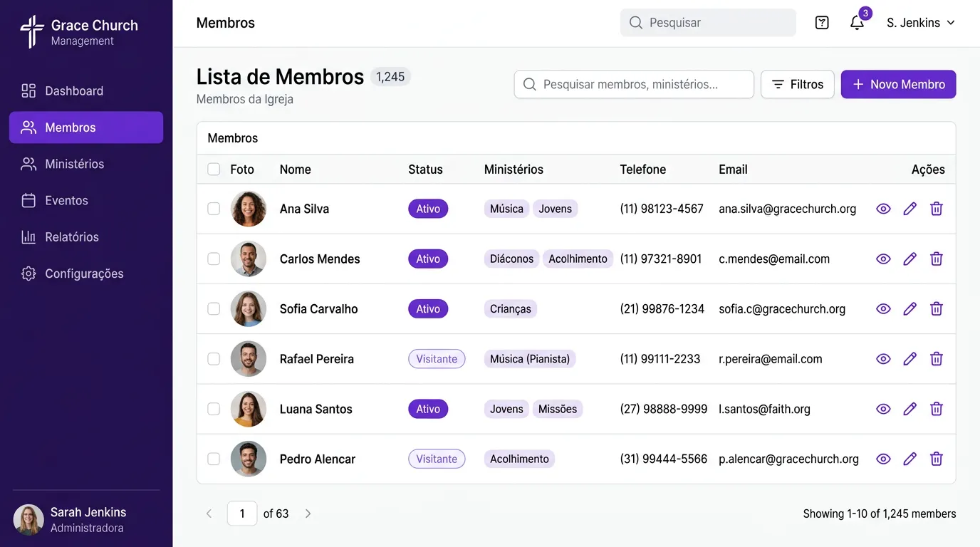Open the help icon in the top bar
This screenshot has height=547, width=980.
821,22
